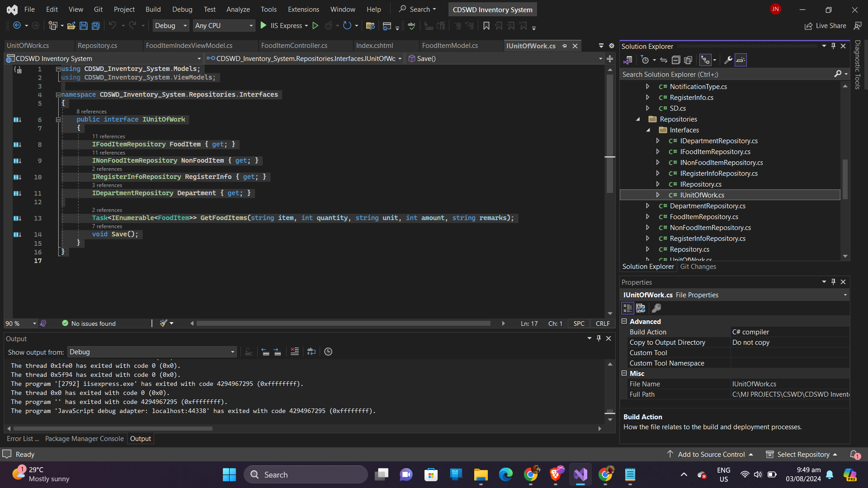Click the Start Without Debugging outline play icon
The image size is (868, 488).
click(316, 26)
